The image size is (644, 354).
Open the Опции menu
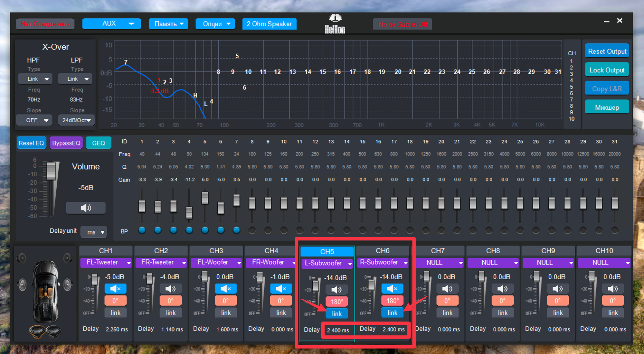(x=215, y=24)
